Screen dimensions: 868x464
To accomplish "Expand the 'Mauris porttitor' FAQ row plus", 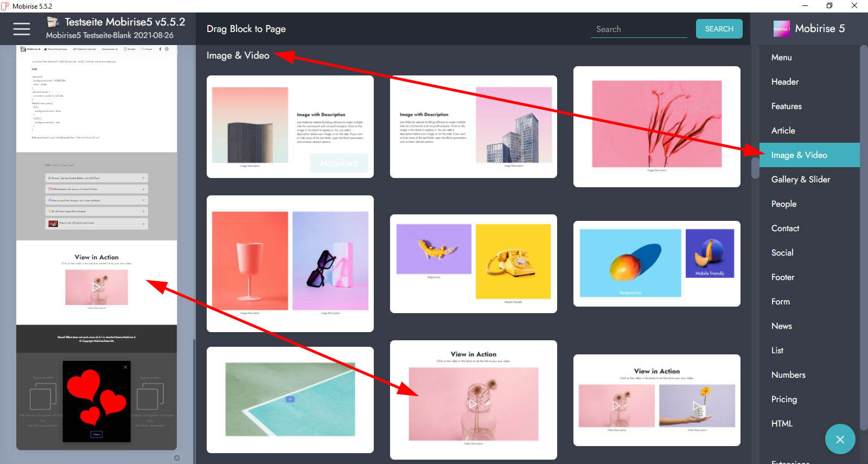I will [x=143, y=200].
